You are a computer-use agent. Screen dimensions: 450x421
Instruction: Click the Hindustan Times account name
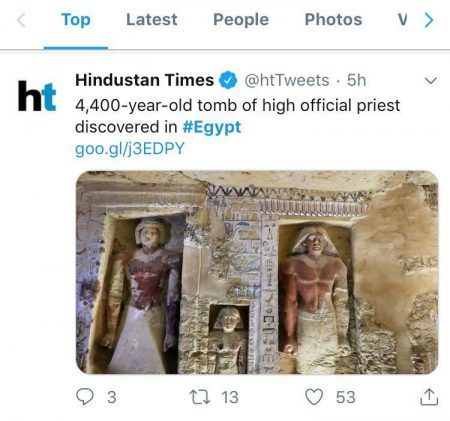(144, 80)
